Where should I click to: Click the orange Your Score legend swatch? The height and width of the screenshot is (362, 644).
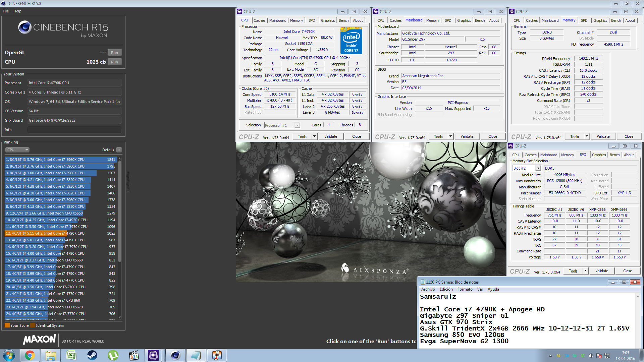click(x=7, y=325)
